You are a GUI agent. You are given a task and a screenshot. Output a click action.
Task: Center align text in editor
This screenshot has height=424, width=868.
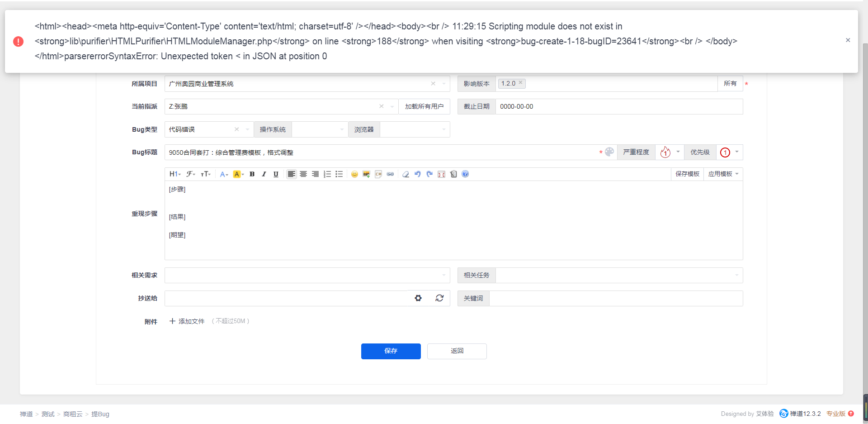(x=303, y=174)
